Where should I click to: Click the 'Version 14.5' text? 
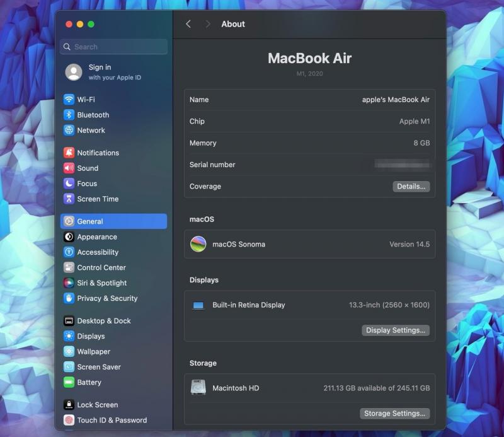pyautogui.click(x=409, y=244)
